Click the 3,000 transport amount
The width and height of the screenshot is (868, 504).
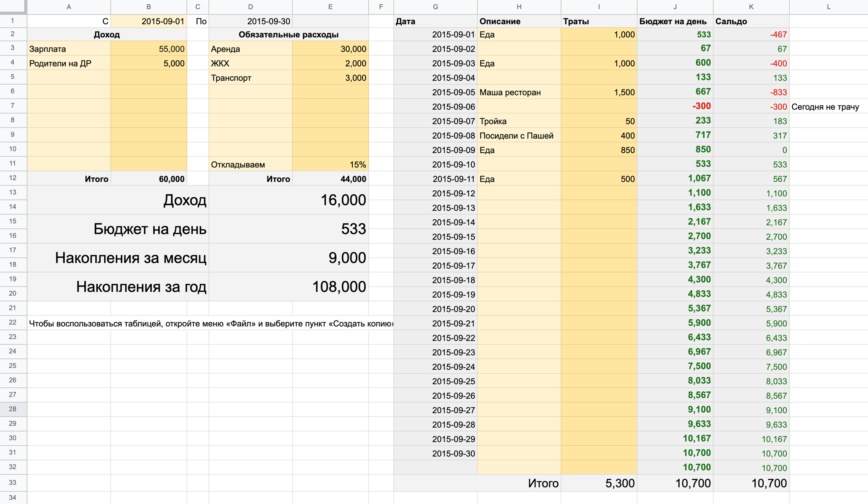330,78
